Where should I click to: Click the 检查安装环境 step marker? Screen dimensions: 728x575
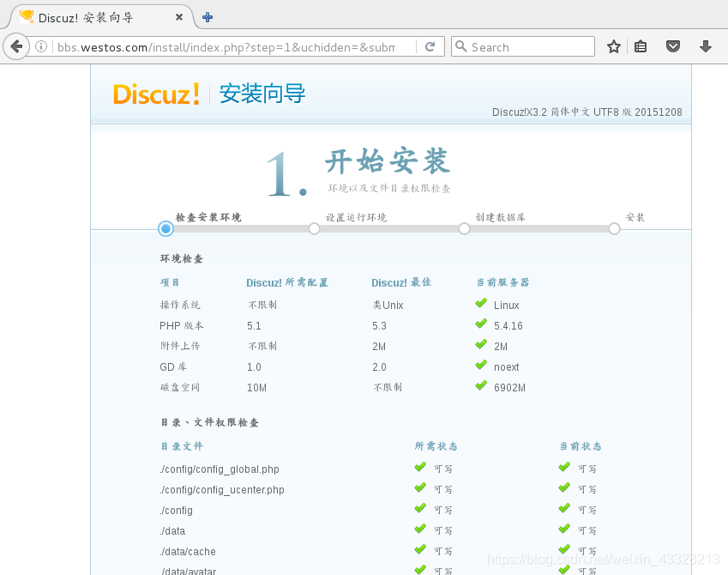165,228
